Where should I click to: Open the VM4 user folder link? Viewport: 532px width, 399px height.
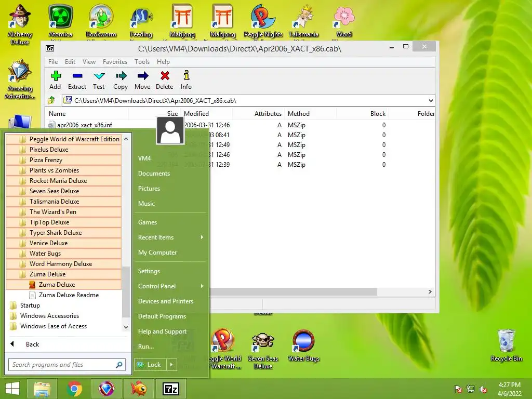144,158
